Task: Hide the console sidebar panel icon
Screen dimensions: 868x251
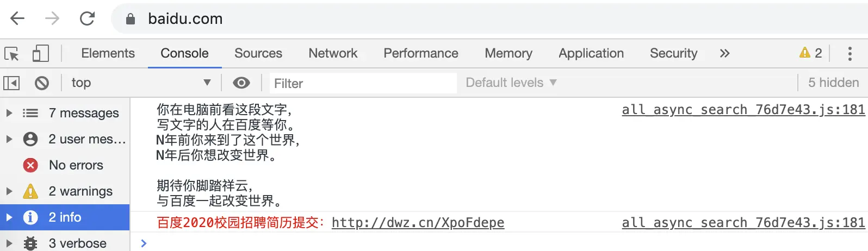Action: [11, 83]
